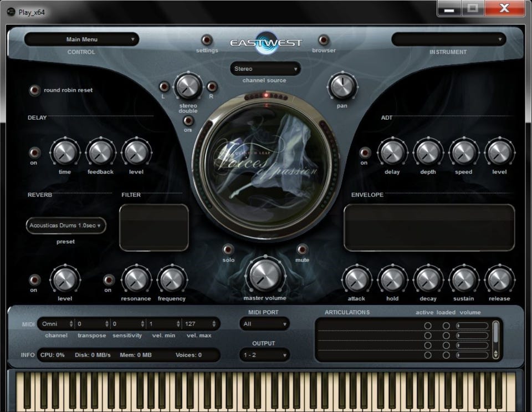Enable stereo double on switch
This screenshot has height=412, width=532.
188,120
